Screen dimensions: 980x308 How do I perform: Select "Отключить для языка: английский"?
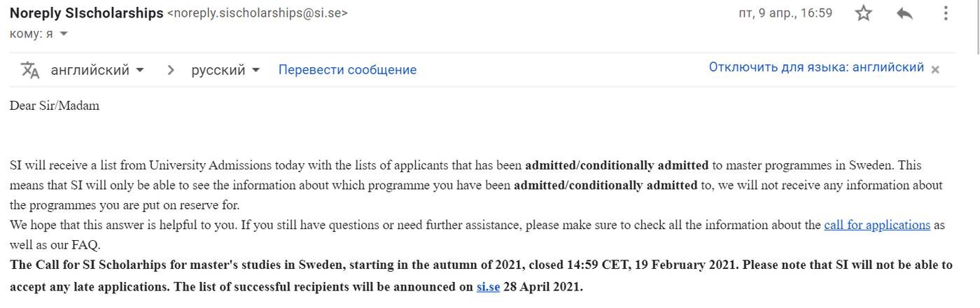click(x=816, y=67)
